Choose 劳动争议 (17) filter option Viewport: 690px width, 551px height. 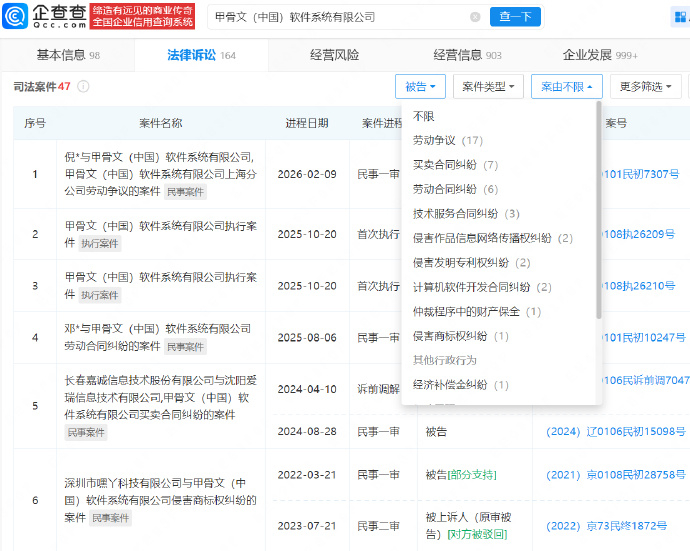[x=447, y=140]
